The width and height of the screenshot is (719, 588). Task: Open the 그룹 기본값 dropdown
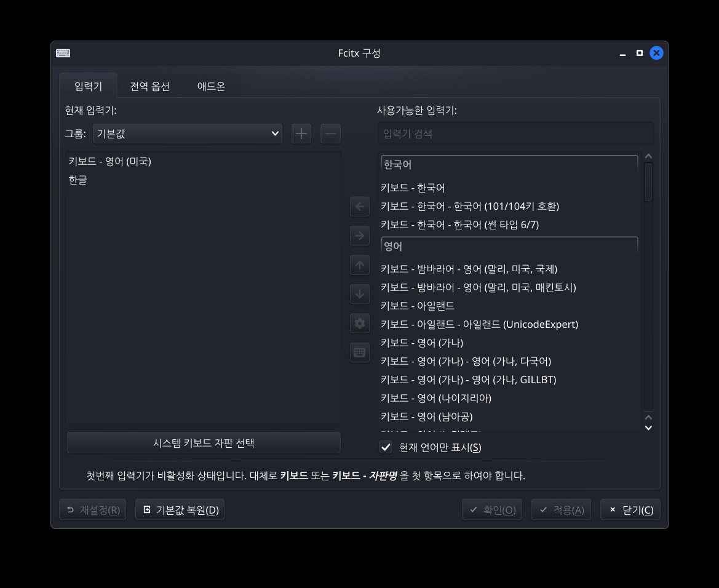(188, 133)
